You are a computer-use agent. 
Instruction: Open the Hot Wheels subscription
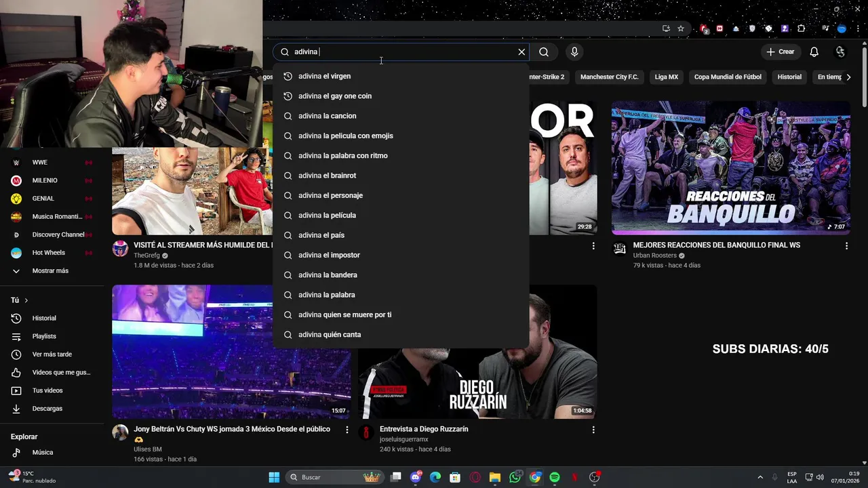coord(52,253)
